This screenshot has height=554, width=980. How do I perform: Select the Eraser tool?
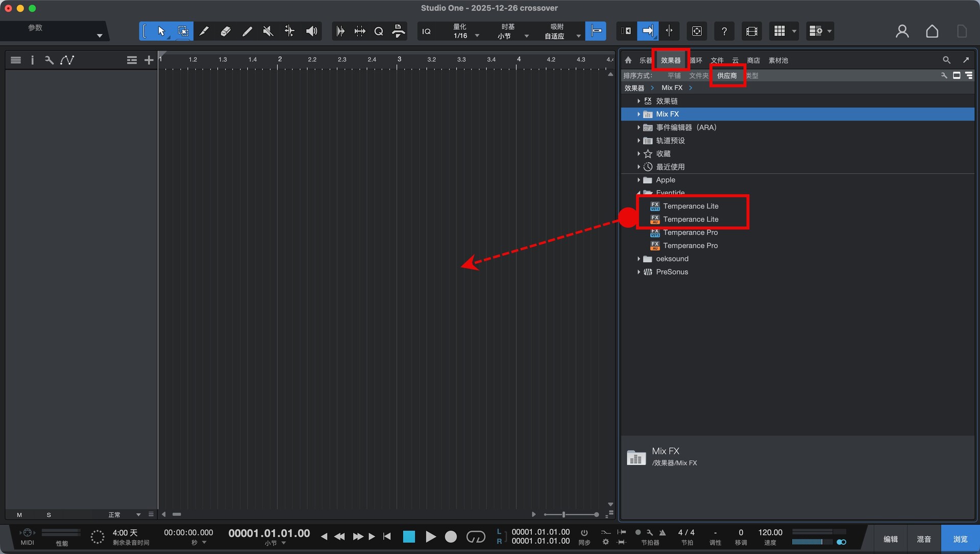[x=225, y=31]
